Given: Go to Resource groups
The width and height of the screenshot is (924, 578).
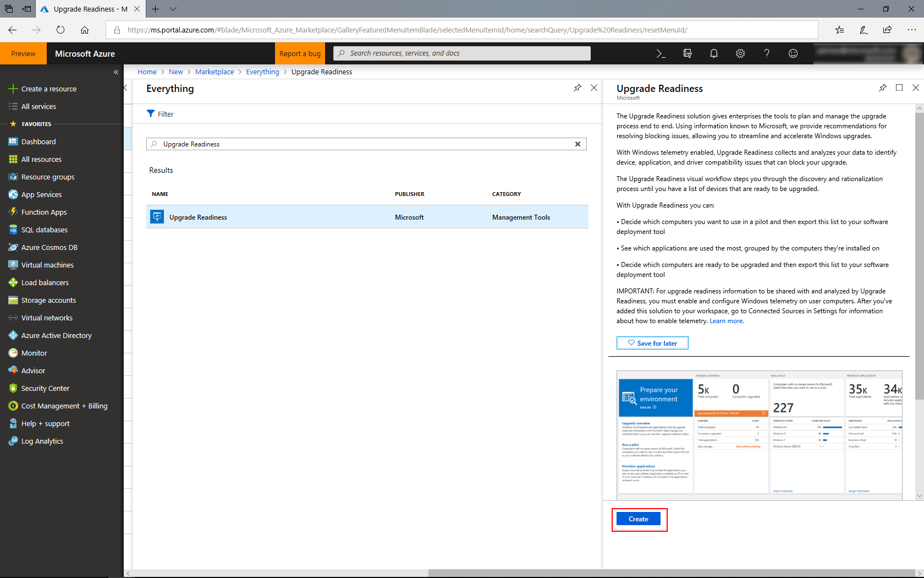Looking at the screenshot, I should click(48, 177).
